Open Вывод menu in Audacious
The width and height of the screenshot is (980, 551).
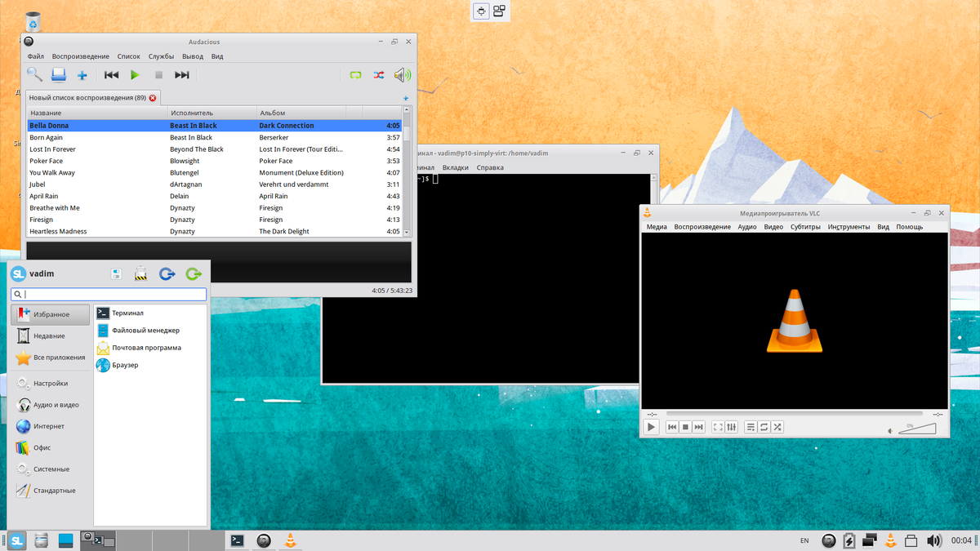(193, 56)
